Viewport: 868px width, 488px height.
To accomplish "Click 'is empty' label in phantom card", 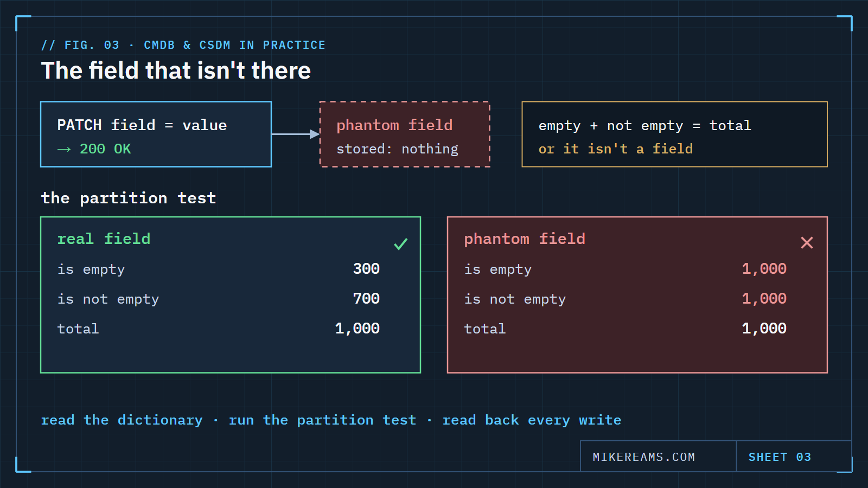I will (498, 269).
